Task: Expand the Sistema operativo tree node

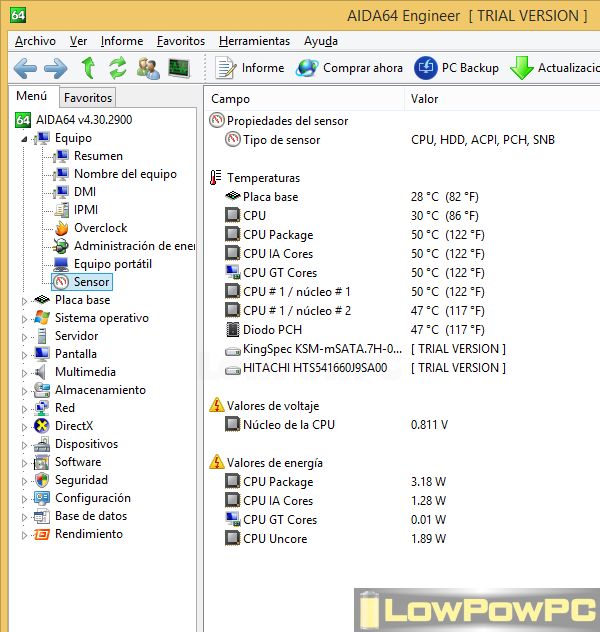Action: coord(24,319)
